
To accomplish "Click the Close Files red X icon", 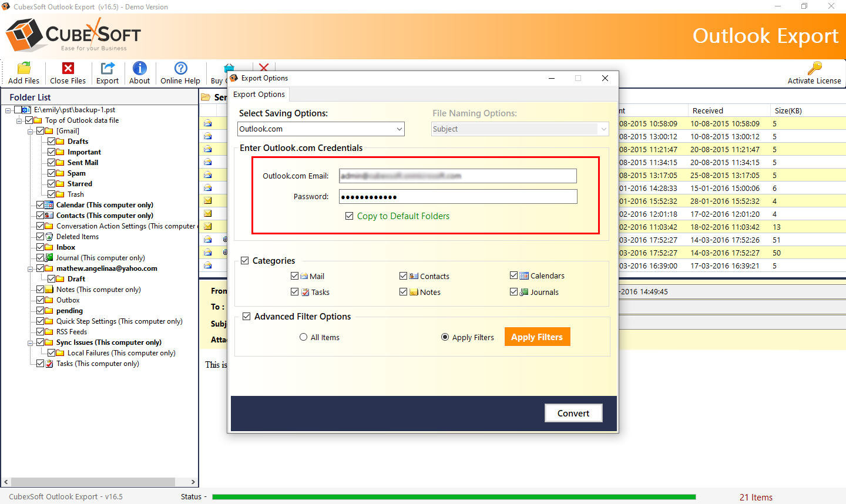I will 68,68.
